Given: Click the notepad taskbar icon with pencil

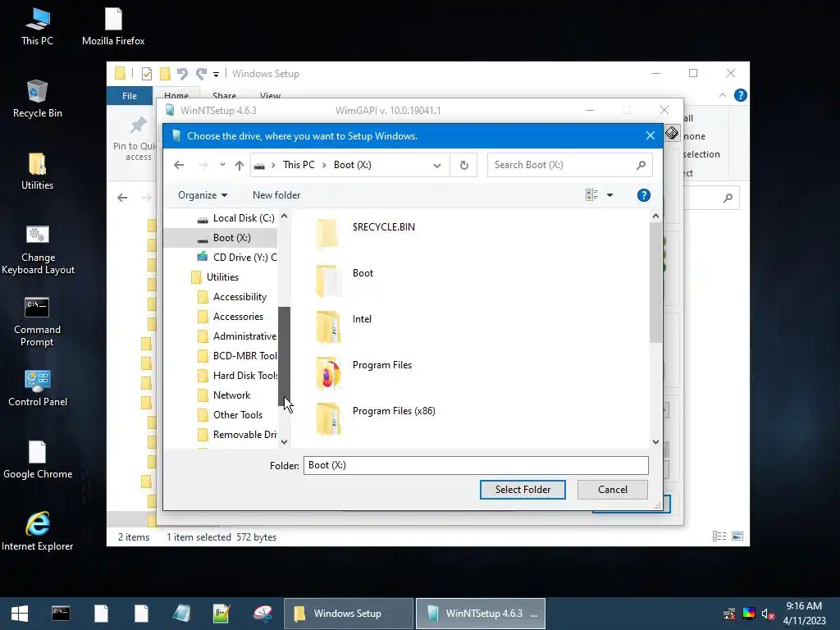Looking at the screenshot, I should pyautogui.click(x=221, y=614).
